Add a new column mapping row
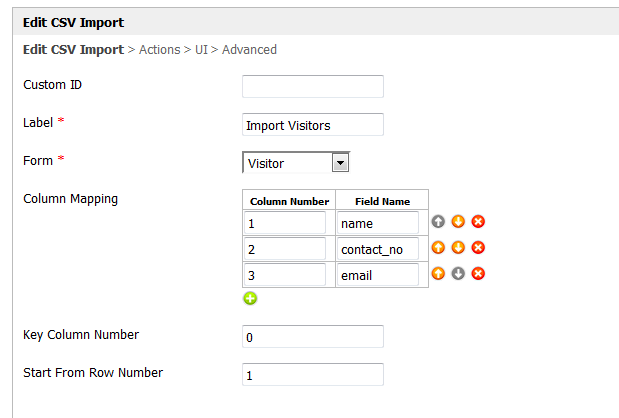Screen dimensions: 619x418 pyautogui.click(x=250, y=298)
